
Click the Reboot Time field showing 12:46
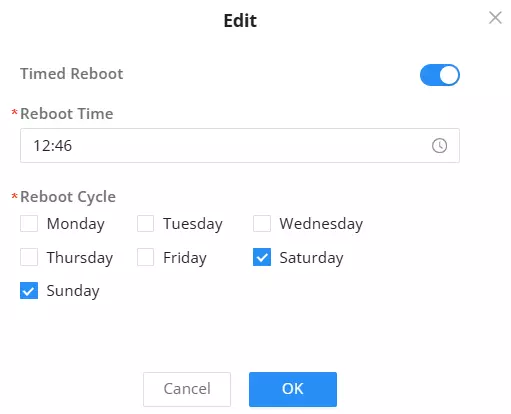coord(240,146)
